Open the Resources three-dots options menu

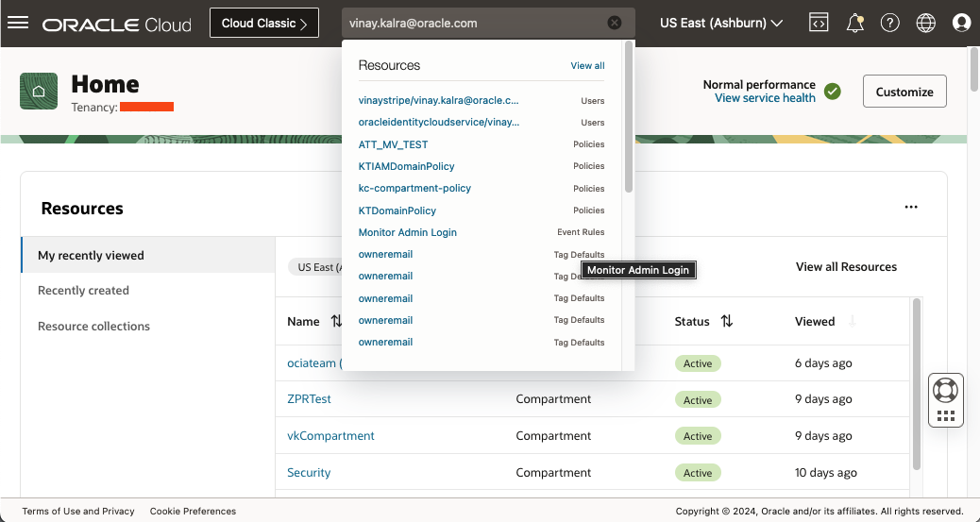point(911,208)
